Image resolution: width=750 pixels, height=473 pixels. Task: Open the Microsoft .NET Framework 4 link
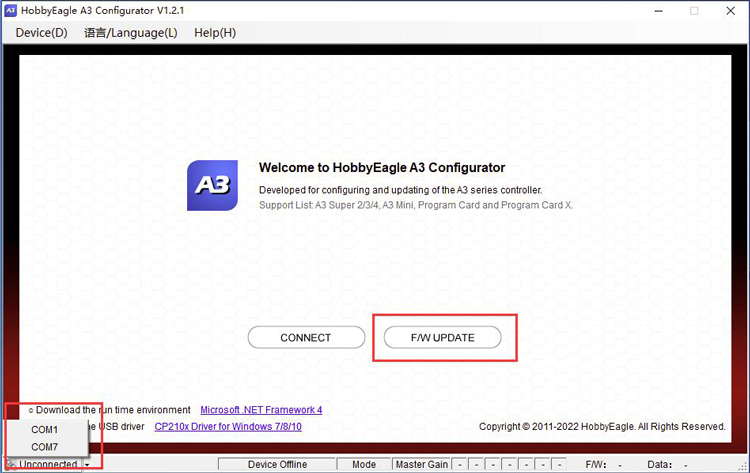pos(261,410)
